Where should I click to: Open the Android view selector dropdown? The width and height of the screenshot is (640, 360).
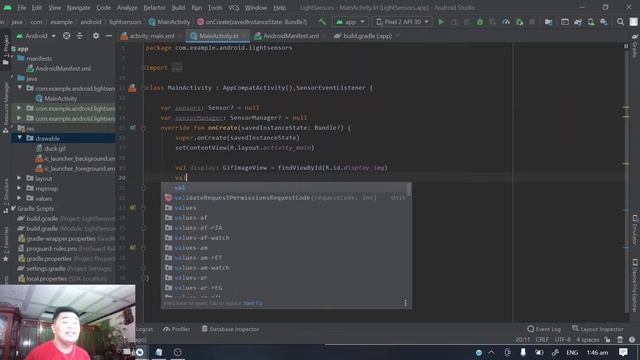click(x=36, y=36)
